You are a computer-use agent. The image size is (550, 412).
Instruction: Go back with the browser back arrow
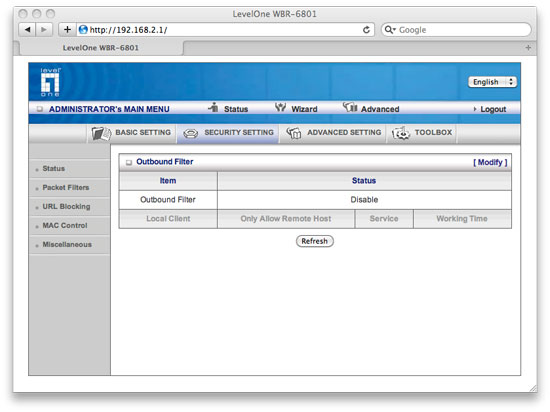click(x=27, y=29)
